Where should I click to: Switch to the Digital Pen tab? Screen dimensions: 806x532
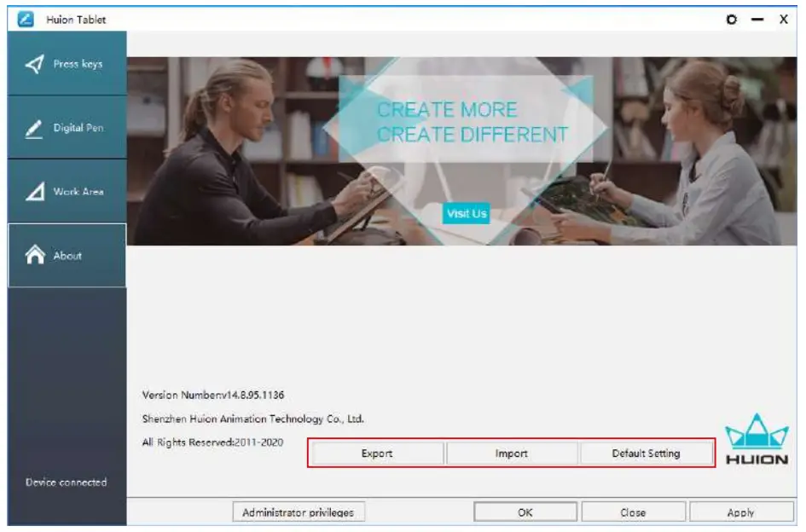click(67, 128)
